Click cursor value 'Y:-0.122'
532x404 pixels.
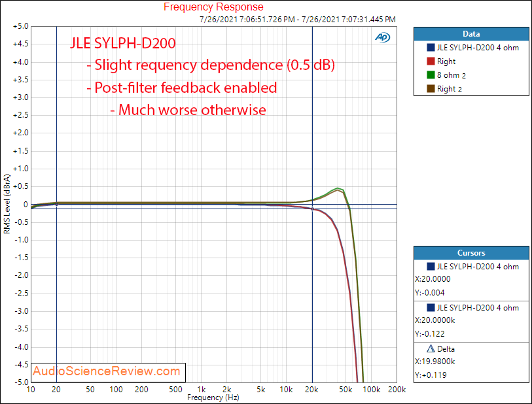point(429,334)
